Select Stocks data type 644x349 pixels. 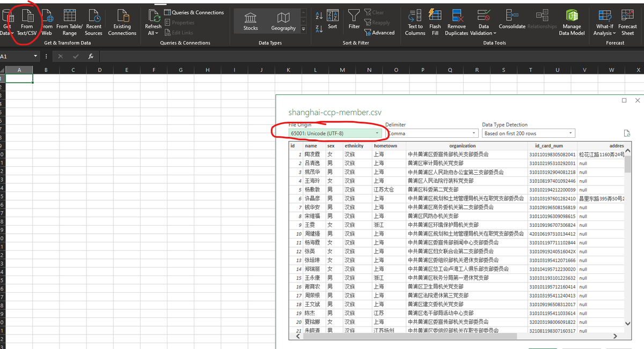[251, 21]
